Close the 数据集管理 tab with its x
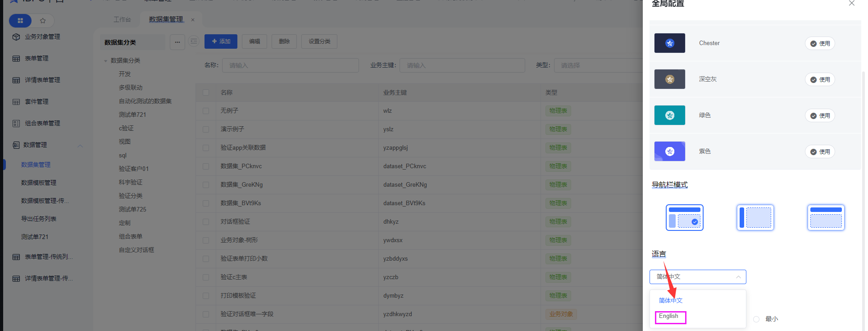This screenshot has width=868, height=331. point(193,20)
